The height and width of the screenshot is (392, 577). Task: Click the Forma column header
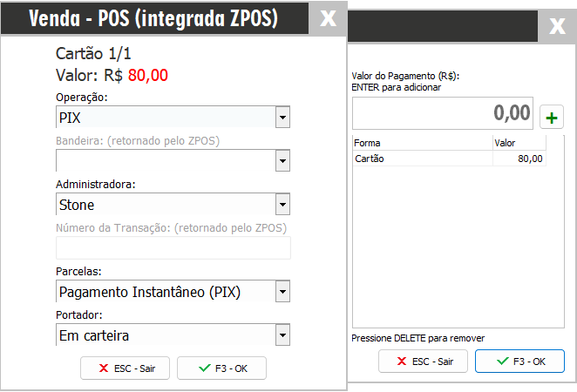point(422,143)
